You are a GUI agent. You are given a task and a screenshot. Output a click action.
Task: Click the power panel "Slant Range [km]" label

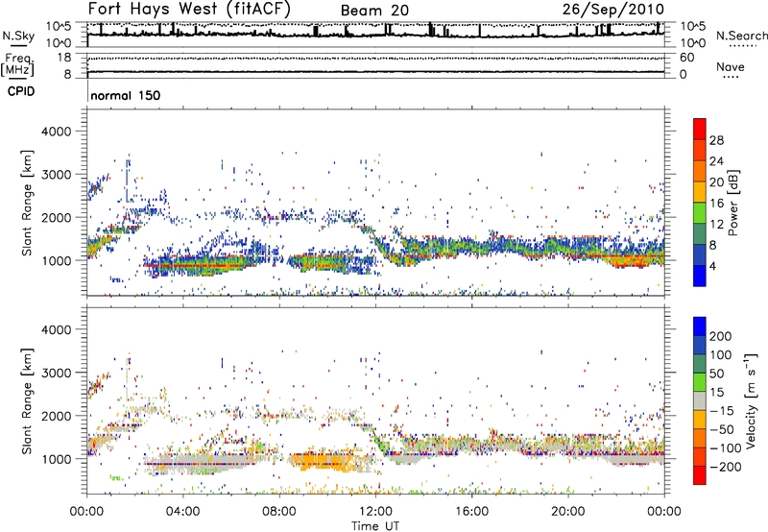click(27, 203)
